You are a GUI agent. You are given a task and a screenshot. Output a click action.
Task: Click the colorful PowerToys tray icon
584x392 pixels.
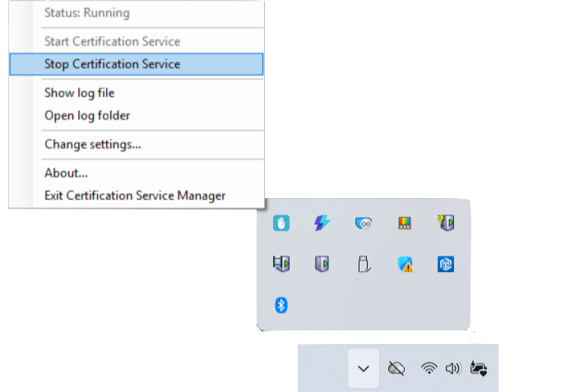[405, 223]
